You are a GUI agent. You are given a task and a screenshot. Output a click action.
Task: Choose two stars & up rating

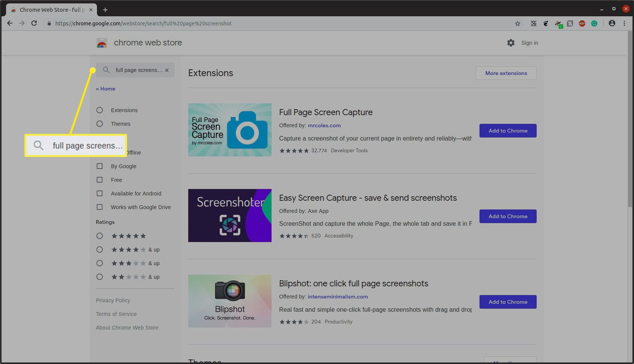[x=100, y=277]
